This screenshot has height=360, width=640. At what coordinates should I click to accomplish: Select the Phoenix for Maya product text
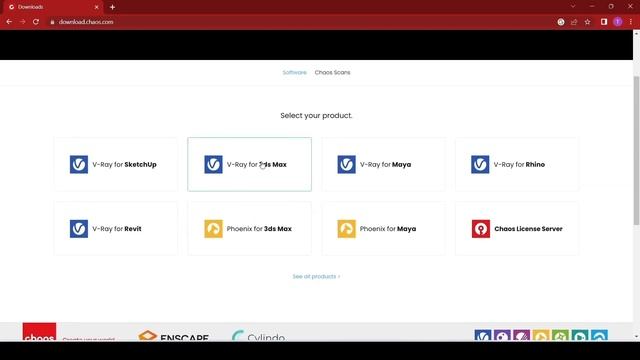pos(388,229)
